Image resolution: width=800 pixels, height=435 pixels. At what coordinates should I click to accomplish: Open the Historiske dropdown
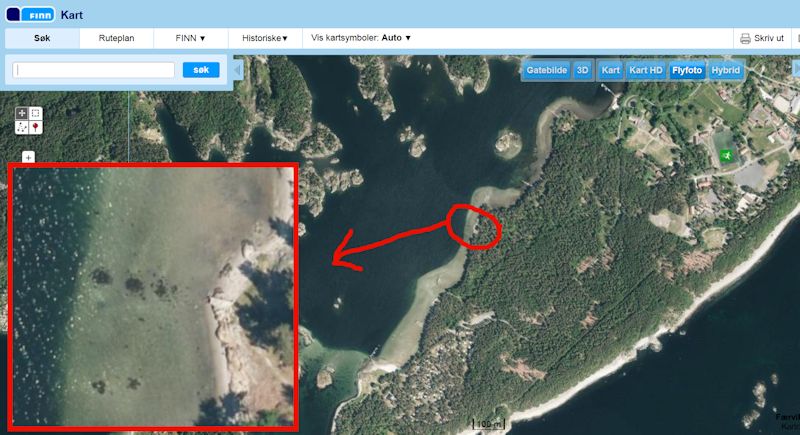[264, 38]
